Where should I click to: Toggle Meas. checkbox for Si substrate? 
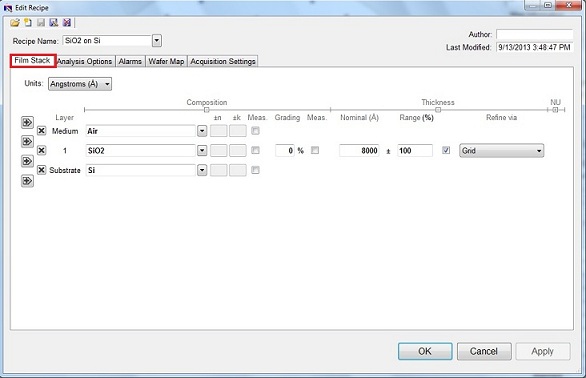[x=255, y=170]
